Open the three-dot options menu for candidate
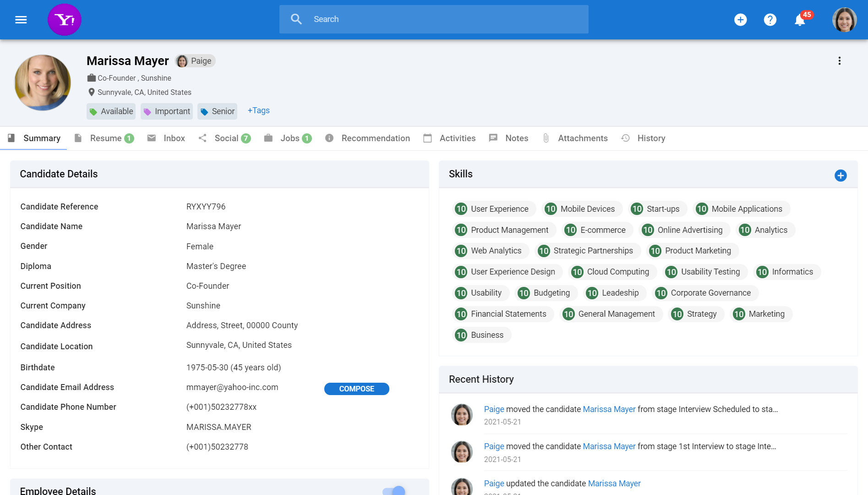 (x=840, y=60)
